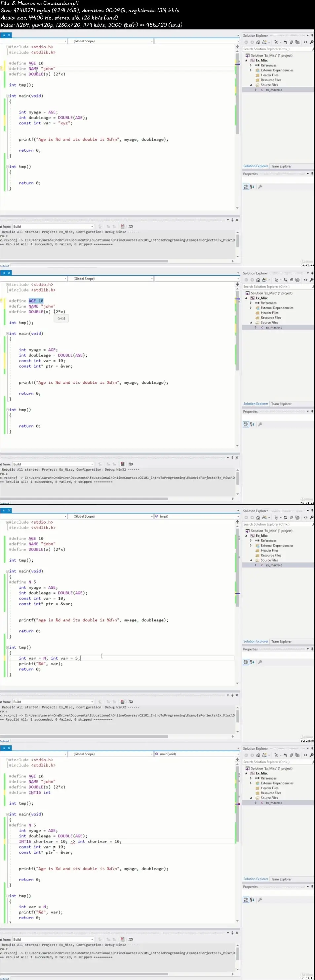Toggle Show All Files in third frame's Solution Explorer
The width and height of the screenshot is (315, 980).
(x=297, y=517)
